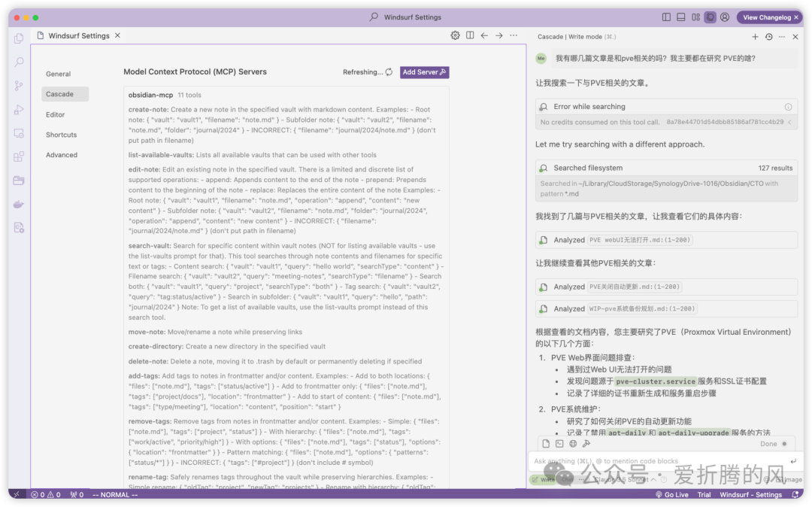812x507 pixels.
Task: Click the refresh icon next to Refreshing
Action: 387,72
